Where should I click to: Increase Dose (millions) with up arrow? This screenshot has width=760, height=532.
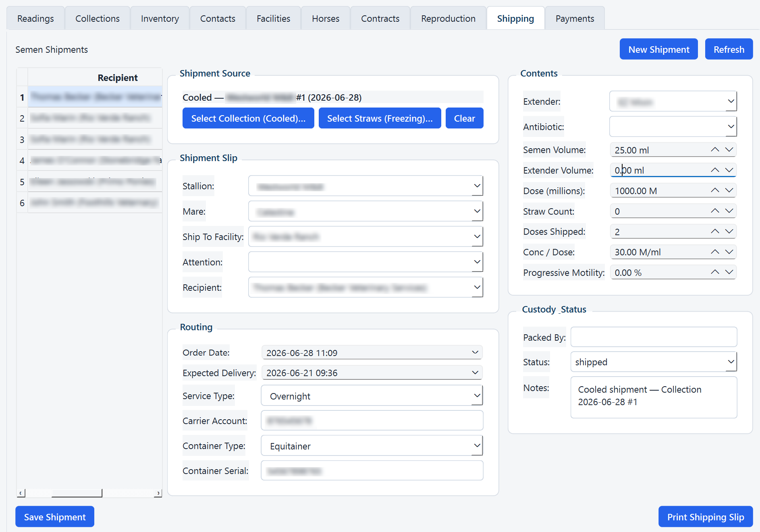(715, 190)
